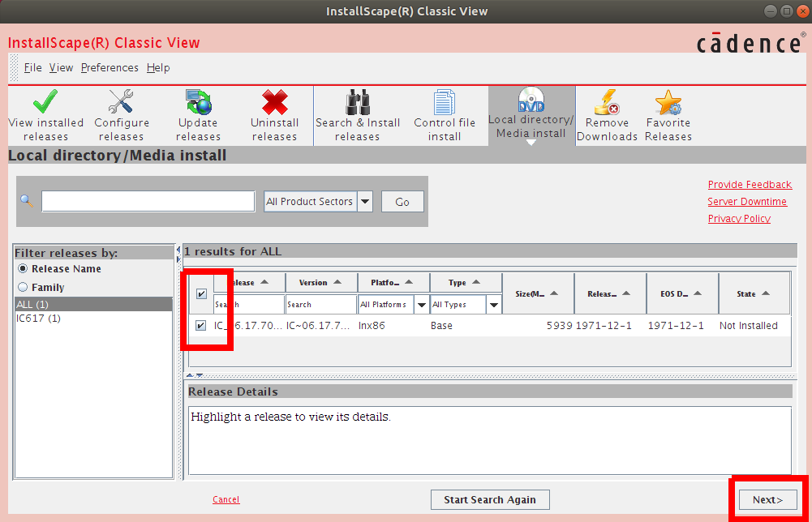Click the Uninstall releases icon
Image resolution: width=812 pixels, height=522 pixels.
273,113
